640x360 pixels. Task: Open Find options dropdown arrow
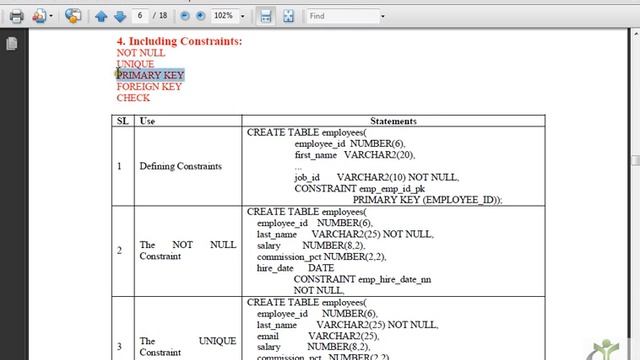point(382,16)
